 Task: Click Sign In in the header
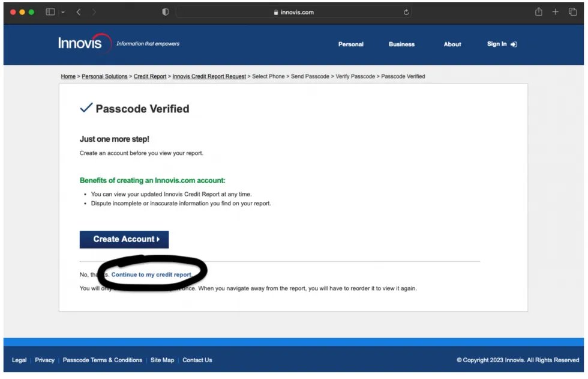tap(502, 44)
